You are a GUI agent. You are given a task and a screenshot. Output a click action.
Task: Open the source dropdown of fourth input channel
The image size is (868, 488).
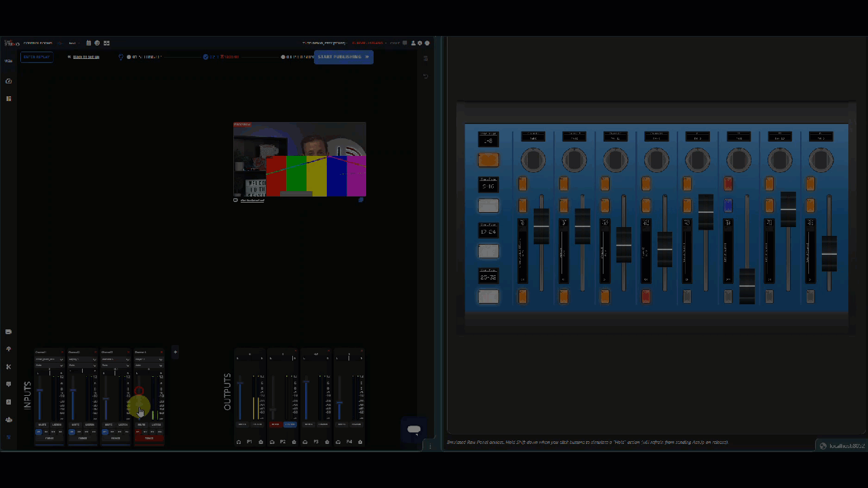(149, 359)
